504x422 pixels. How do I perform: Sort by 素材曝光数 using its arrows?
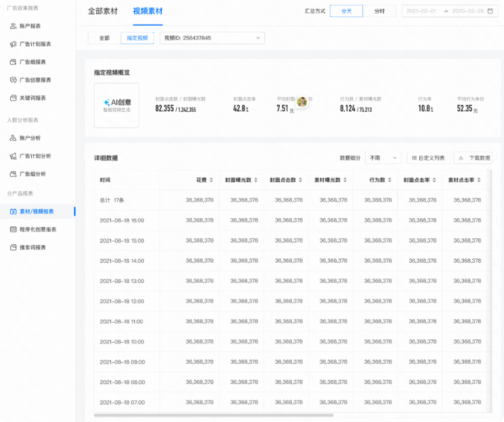pos(345,180)
